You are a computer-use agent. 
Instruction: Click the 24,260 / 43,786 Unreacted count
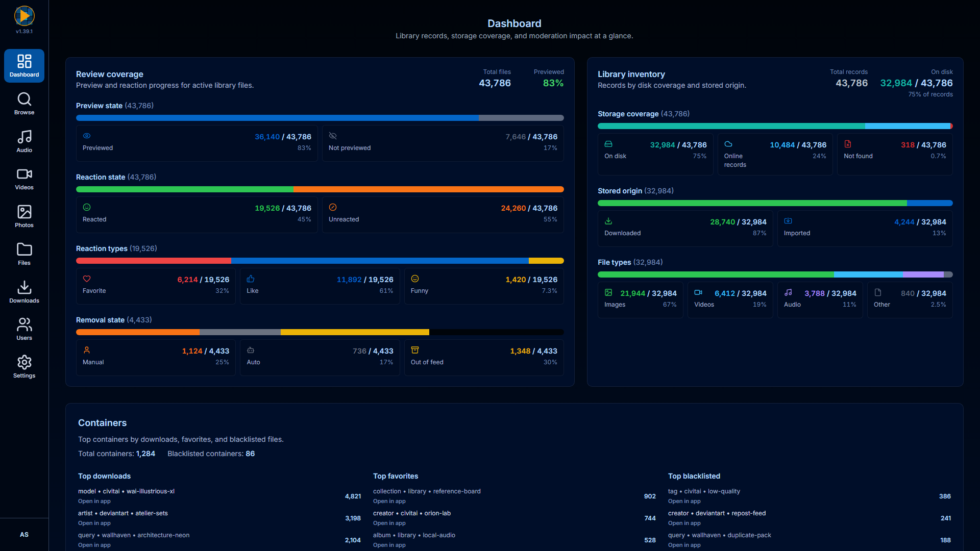tap(529, 208)
